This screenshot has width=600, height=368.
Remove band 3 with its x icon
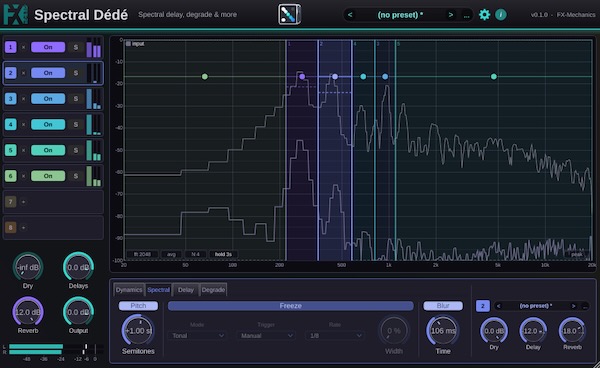23,99
